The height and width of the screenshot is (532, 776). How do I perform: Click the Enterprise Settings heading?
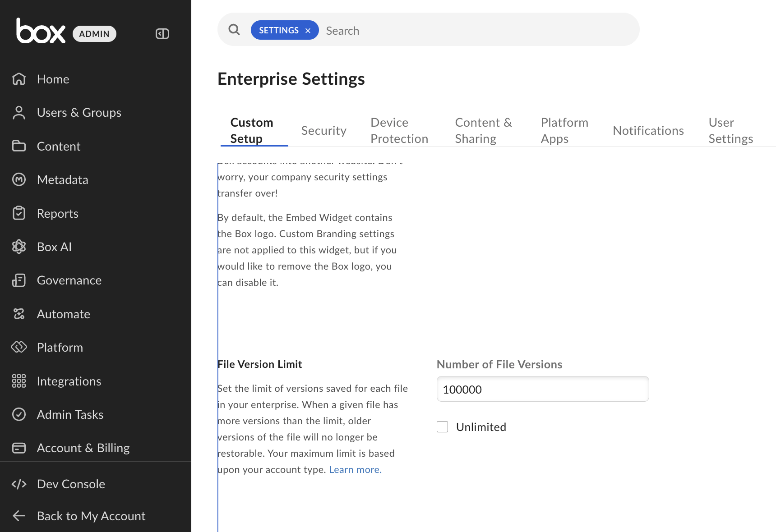(x=291, y=79)
